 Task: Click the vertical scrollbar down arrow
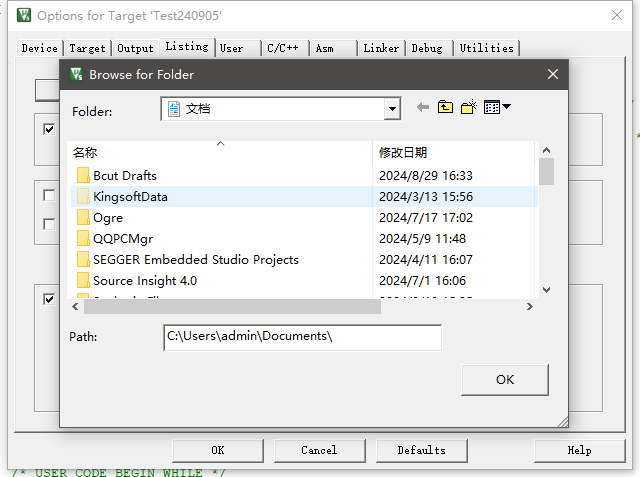[546, 290]
